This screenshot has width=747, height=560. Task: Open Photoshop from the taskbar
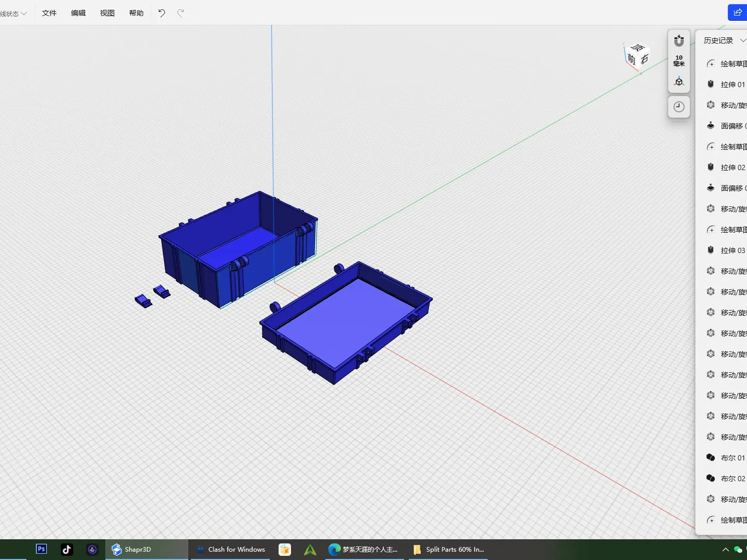click(x=41, y=549)
